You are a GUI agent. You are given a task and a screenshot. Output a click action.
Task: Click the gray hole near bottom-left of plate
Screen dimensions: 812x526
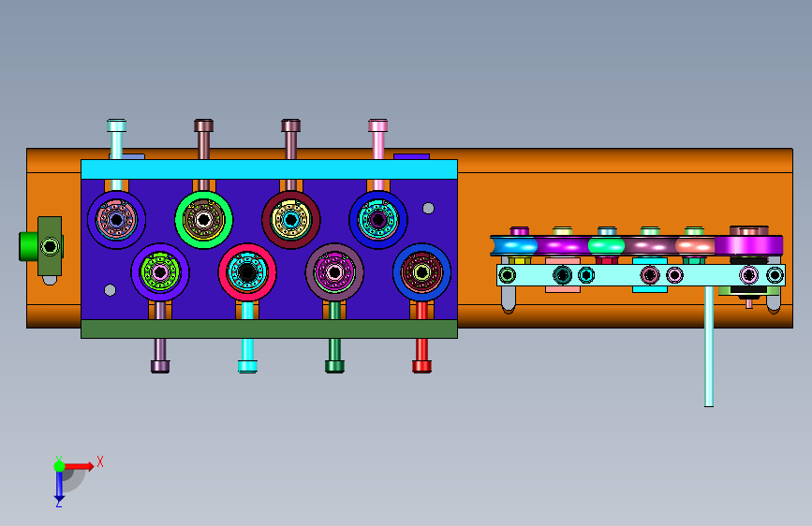tap(110, 290)
